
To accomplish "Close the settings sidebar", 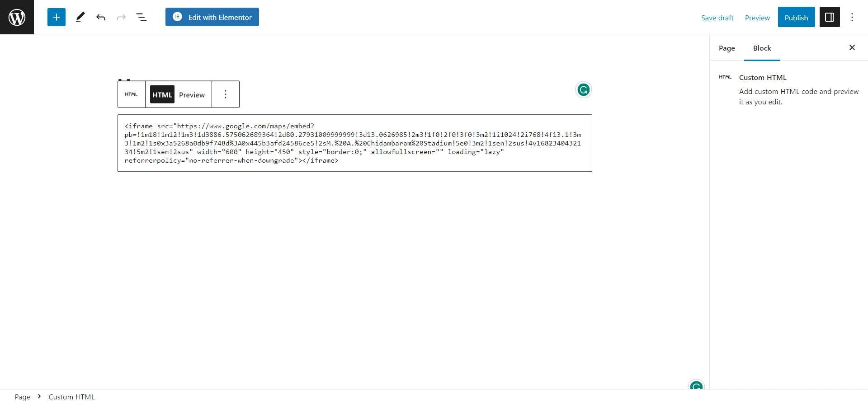I will click(852, 47).
